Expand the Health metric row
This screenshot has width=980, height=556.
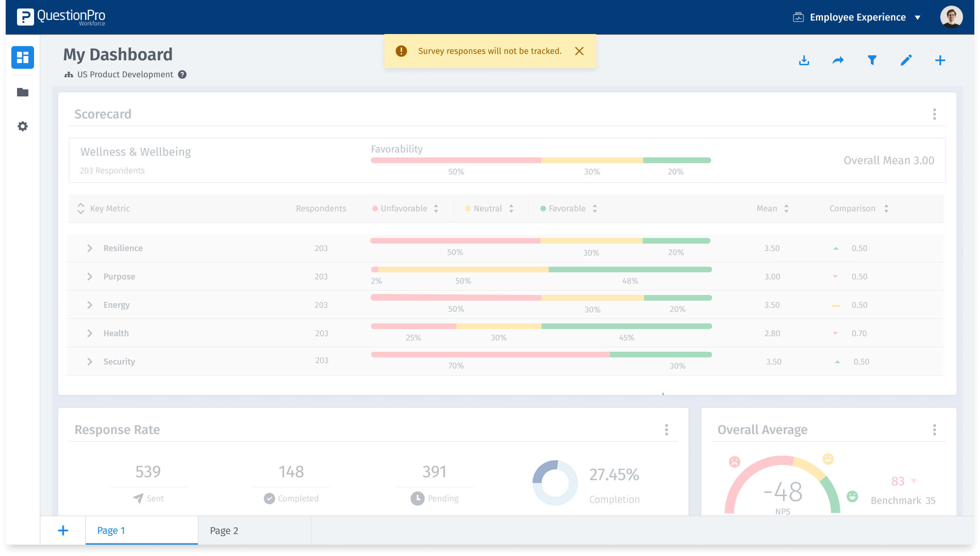pos(90,333)
